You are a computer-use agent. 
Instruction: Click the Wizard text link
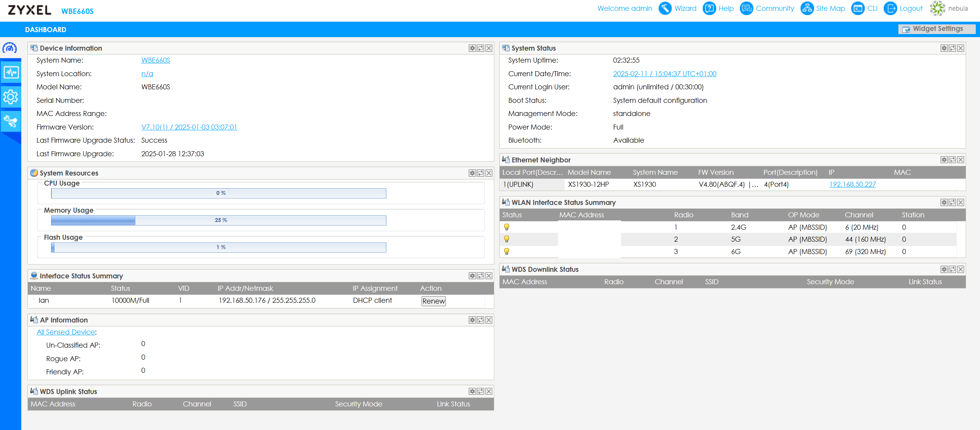tap(685, 9)
